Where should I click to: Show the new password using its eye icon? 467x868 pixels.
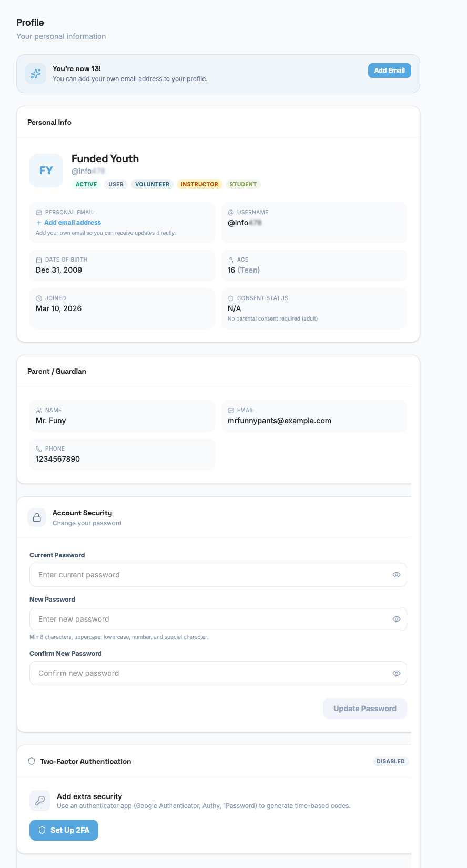pos(397,618)
